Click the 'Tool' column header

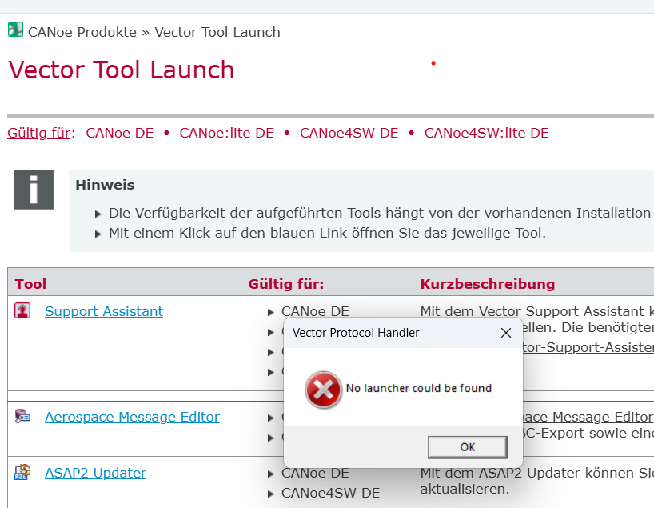click(x=31, y=284)
